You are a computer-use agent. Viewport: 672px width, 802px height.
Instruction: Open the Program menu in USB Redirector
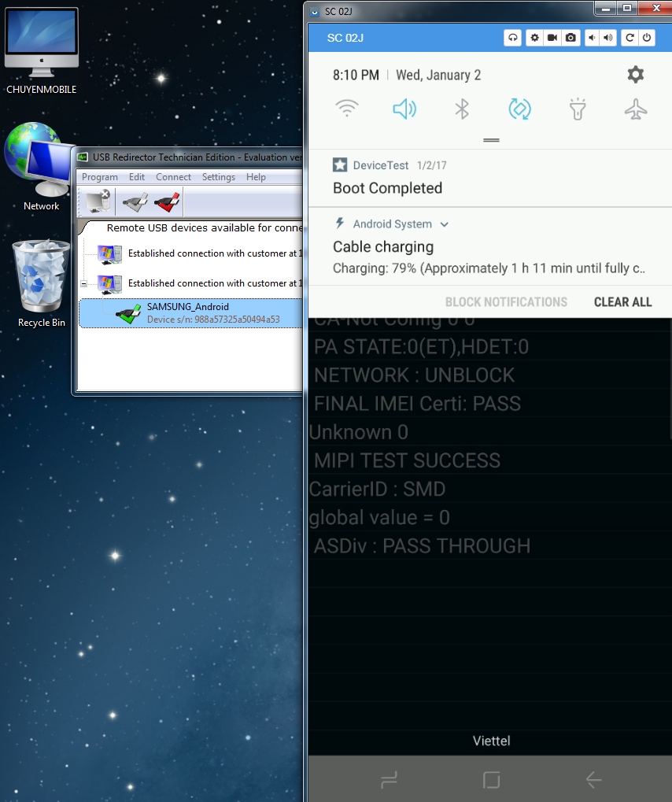click(x=100, y=177)
